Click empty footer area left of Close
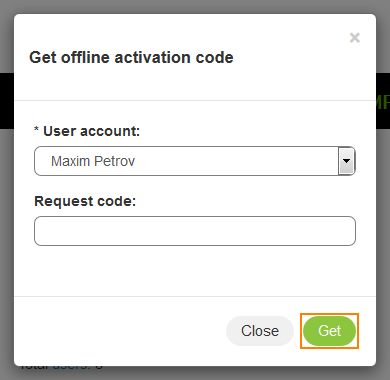390x380 pixels. coord(120,331)
